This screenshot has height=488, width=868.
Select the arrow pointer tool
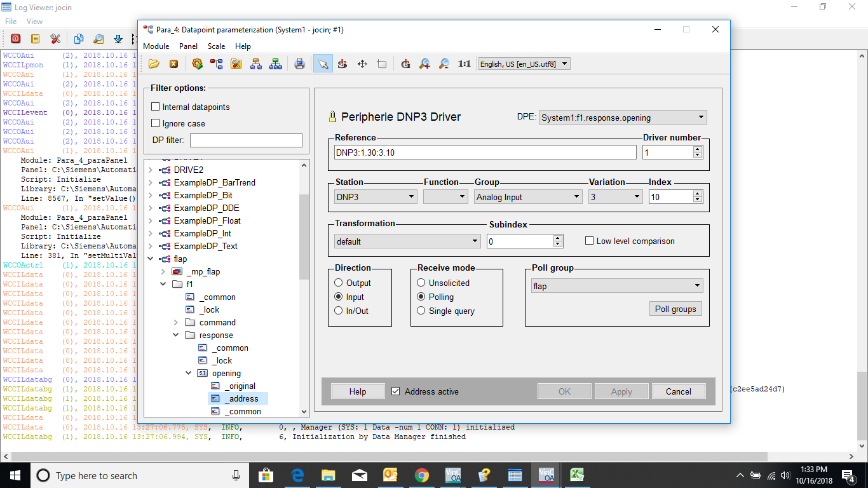[323, 64]
